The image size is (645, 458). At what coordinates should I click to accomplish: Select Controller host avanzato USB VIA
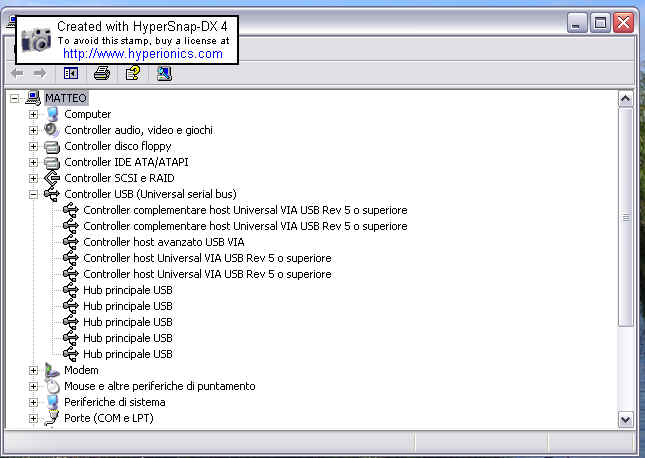pyautogui.click(x=164, y=242)
